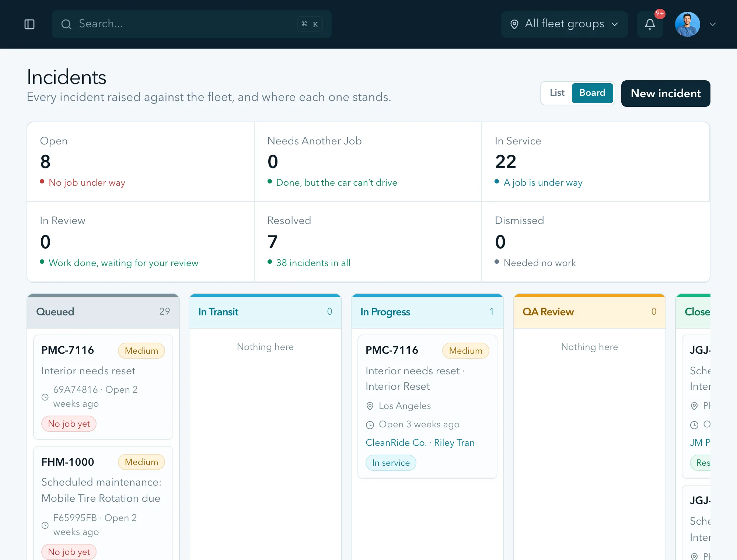Click No job yet badge on queued PMC-7116

click(x=69, y=424)
